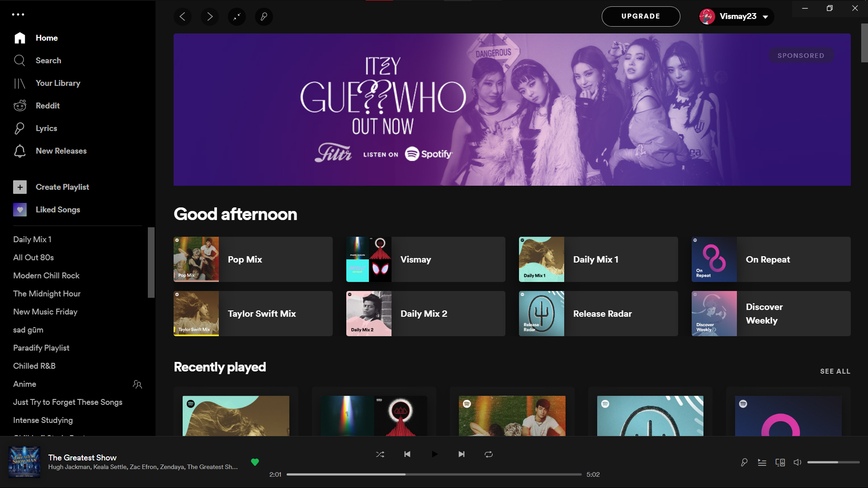Open the Reddit sidebar icon

pos(20,106)
